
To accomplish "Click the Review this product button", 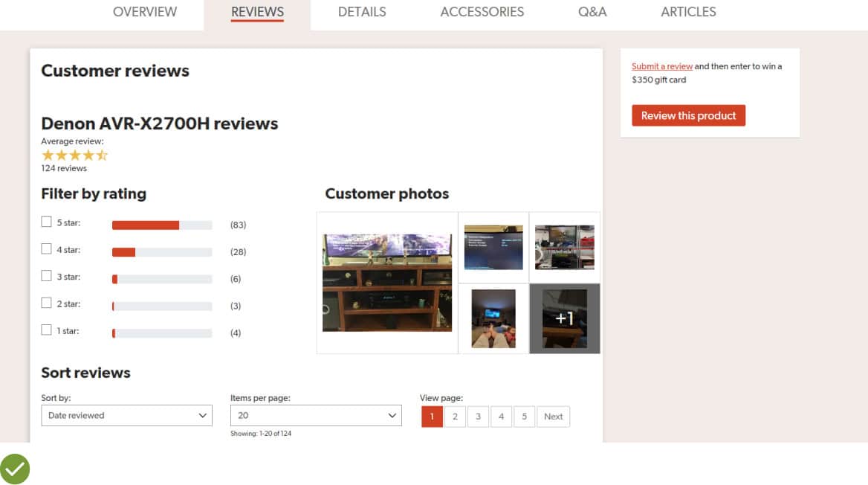I will pos(688,115).
